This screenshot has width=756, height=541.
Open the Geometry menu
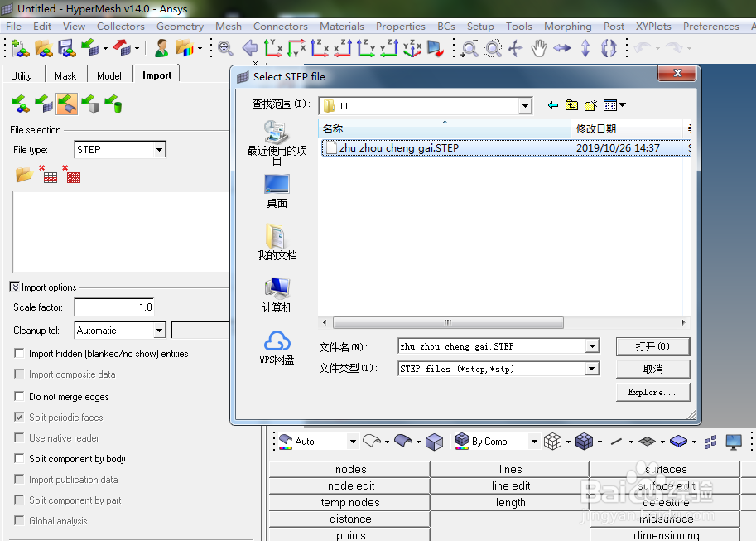coord(180,26)
